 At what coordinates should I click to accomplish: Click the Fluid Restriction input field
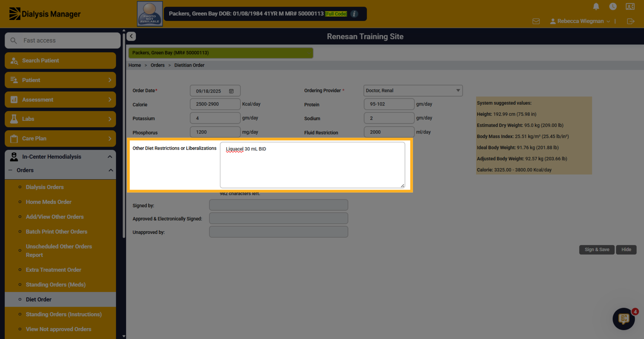point(389,132)
